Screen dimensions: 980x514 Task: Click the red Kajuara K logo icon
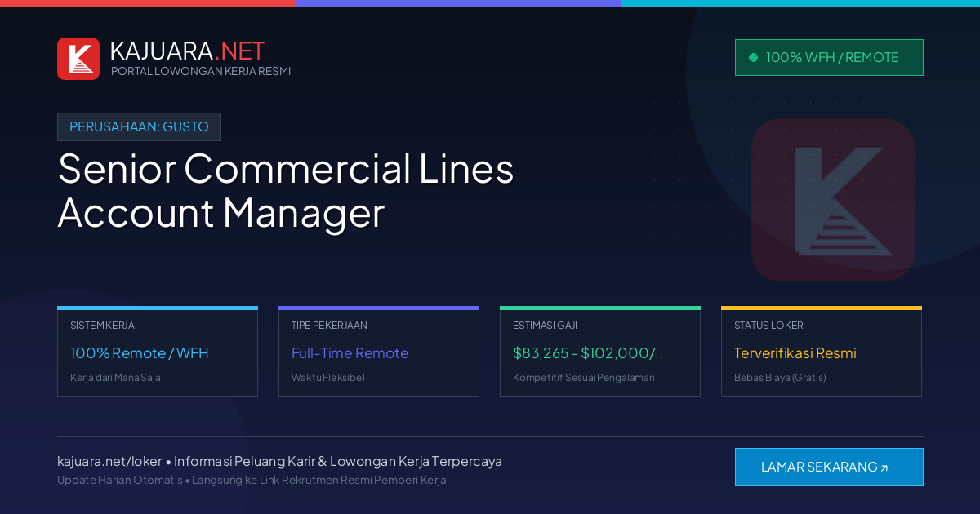[78, 59]
